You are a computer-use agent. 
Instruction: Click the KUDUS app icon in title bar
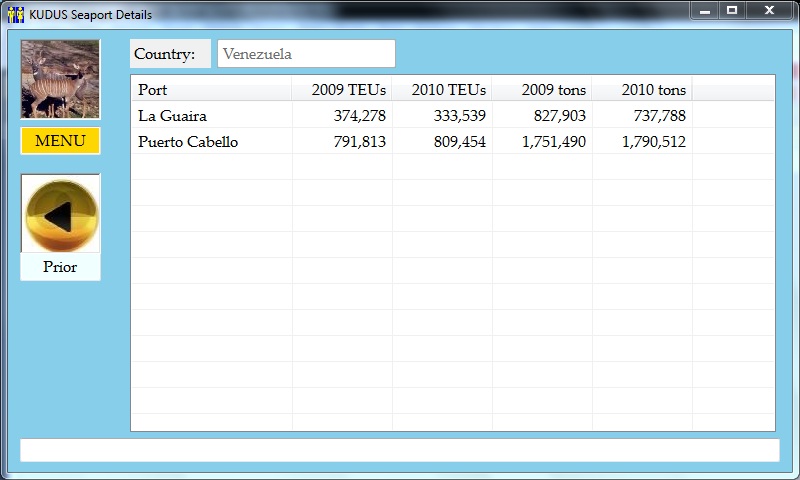(15, 14)
